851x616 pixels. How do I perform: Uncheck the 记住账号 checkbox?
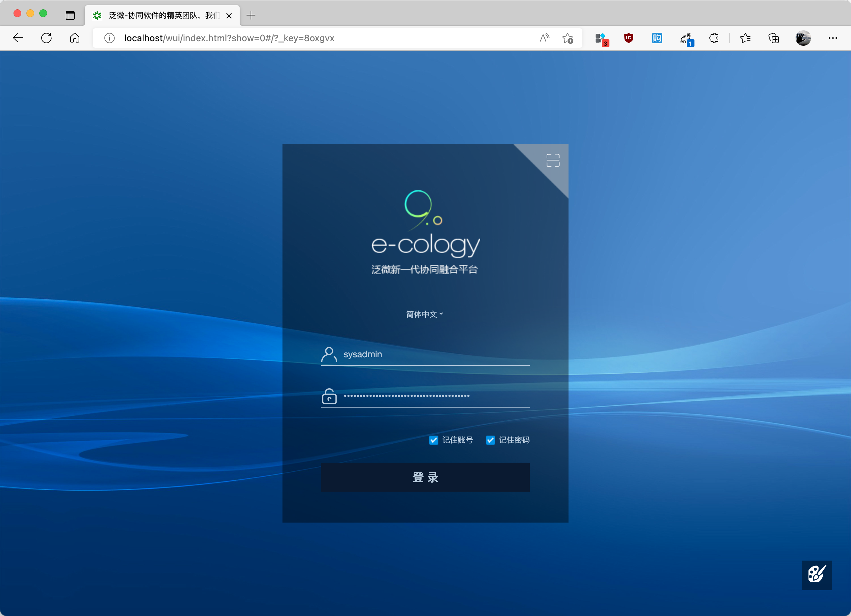click(x=434, y=440)
